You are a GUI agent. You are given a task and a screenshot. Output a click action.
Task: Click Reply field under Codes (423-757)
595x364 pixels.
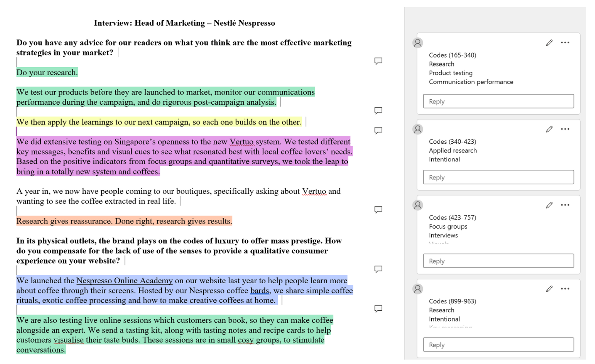coord(498,261)
